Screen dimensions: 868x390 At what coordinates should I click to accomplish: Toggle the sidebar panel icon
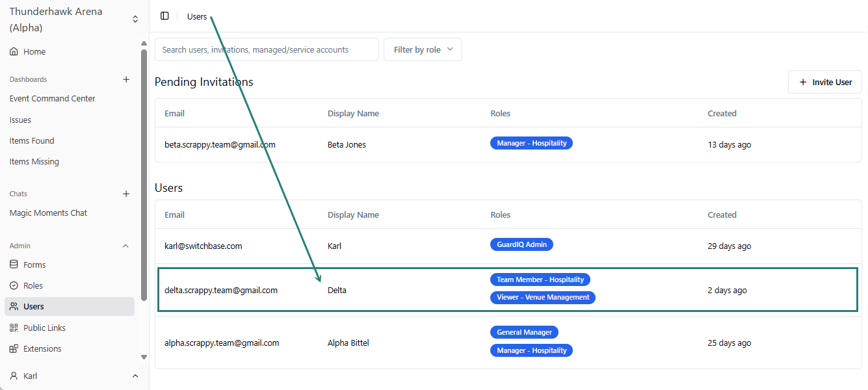pos(164,16)
